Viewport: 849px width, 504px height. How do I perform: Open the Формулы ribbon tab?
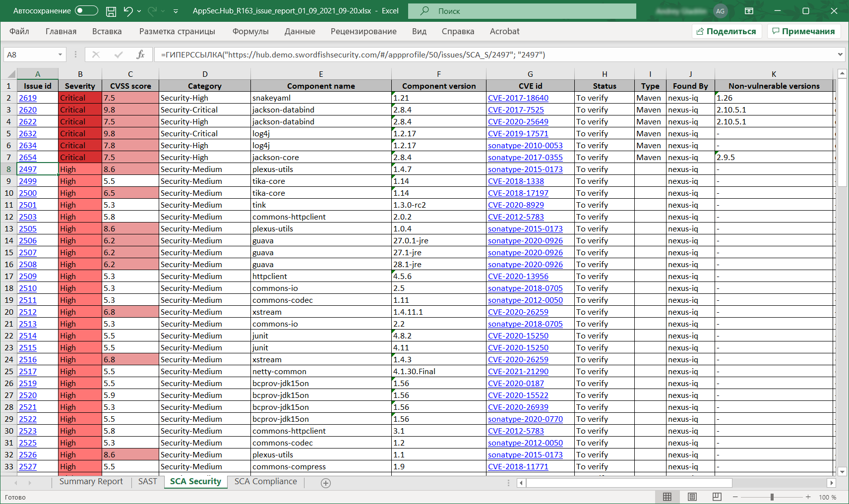pyautogui.click(x=250, y=31)
